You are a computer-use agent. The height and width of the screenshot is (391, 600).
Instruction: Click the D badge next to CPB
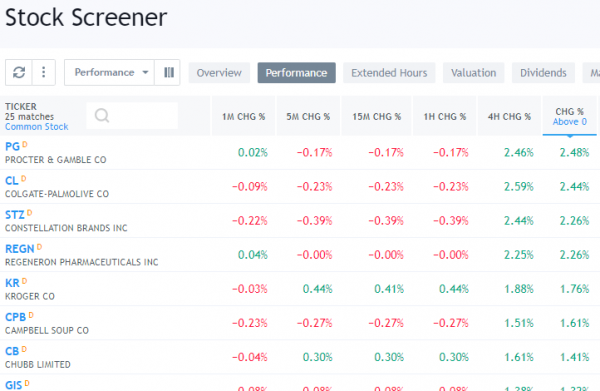(31, 315)
